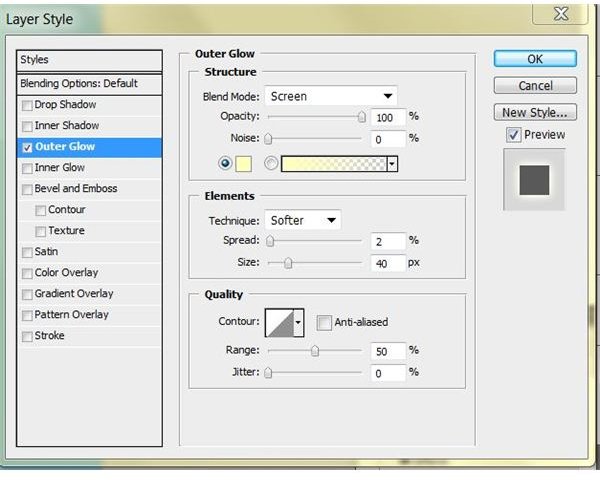Click the Range slider handle
Screen dimensions: 600x482
[315, 350]
